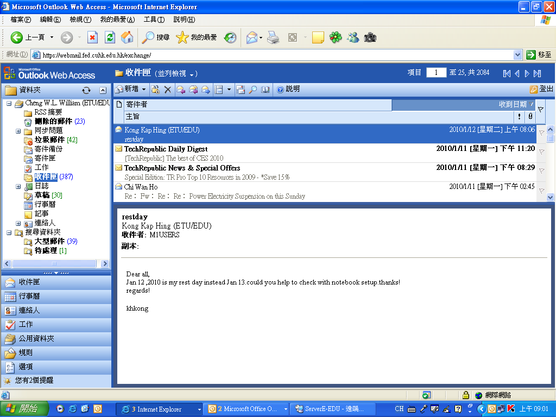
Task: Select the 垃圾郵件 folder
Action: point(50,140)
